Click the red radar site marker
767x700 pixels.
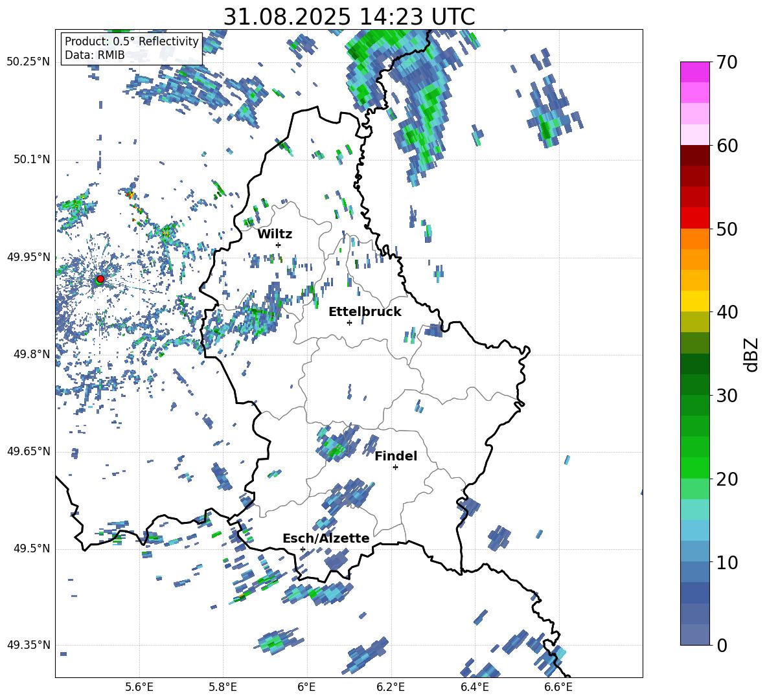click(100, 279)
